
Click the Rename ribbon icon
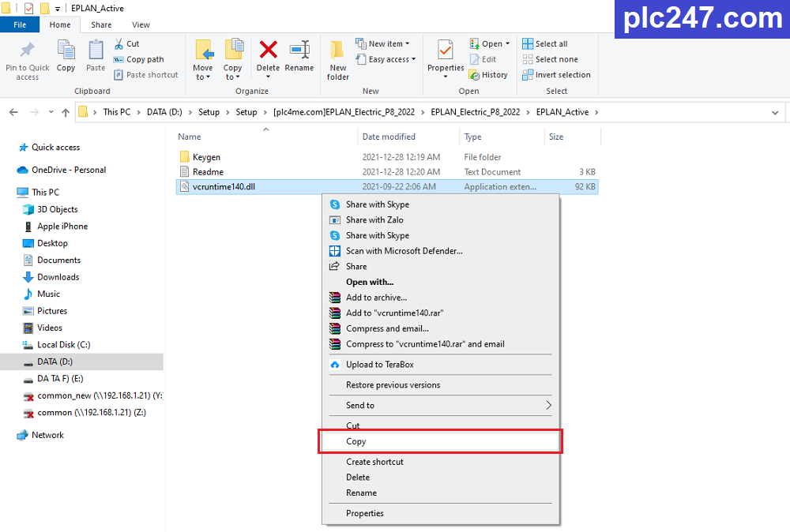coord(299,50)
